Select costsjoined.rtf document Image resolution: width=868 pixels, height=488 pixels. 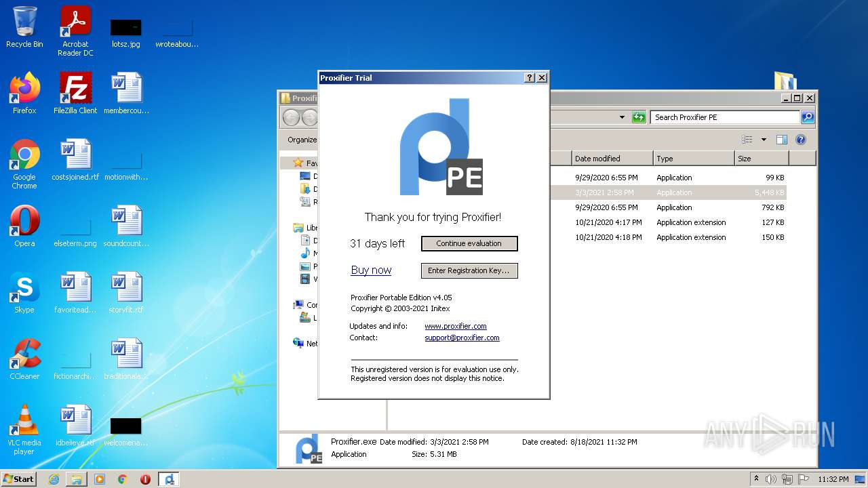click(75, 160)
